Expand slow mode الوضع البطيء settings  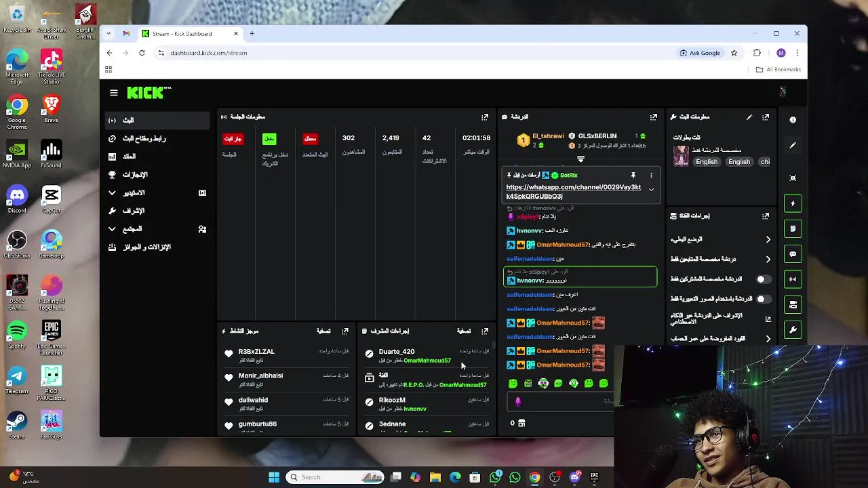coord(768,240)
